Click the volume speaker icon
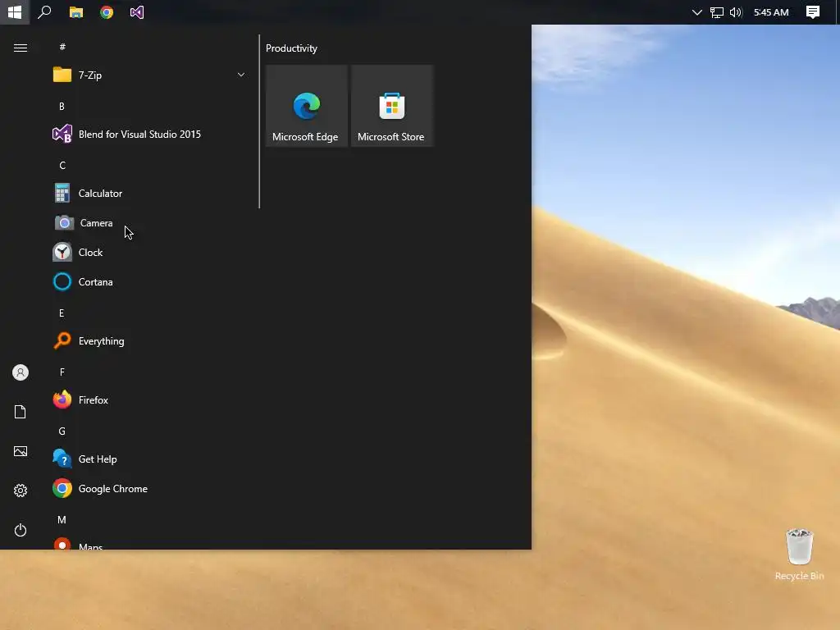 click(736, 12)
